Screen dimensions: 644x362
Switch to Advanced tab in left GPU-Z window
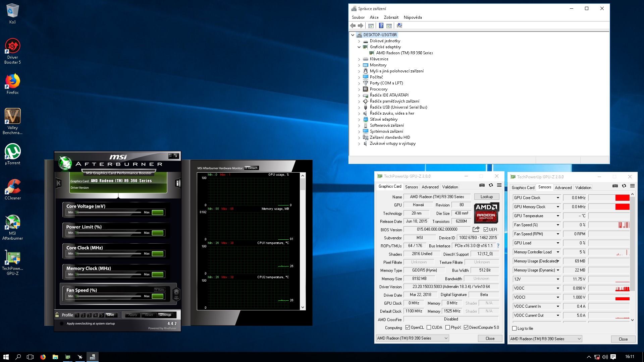[x=430, y=187]
